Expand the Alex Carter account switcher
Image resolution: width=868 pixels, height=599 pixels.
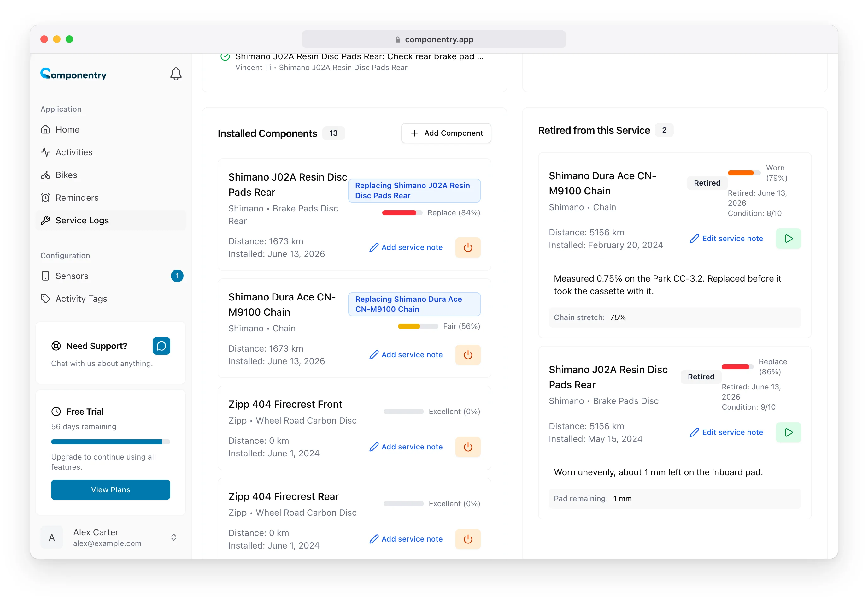(x=173, y=537)
